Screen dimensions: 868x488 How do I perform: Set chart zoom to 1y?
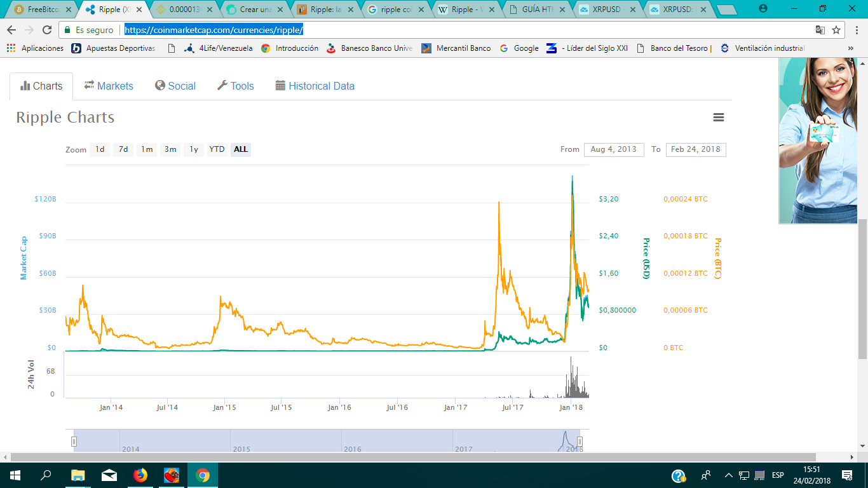click(194, 149)
